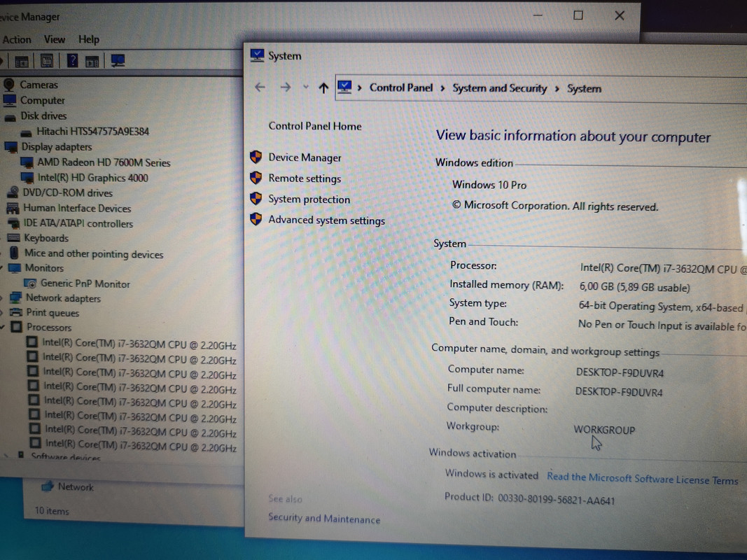Click the System window title icon
Viewport: 747px width, 560px height.
tap(257, 55)
